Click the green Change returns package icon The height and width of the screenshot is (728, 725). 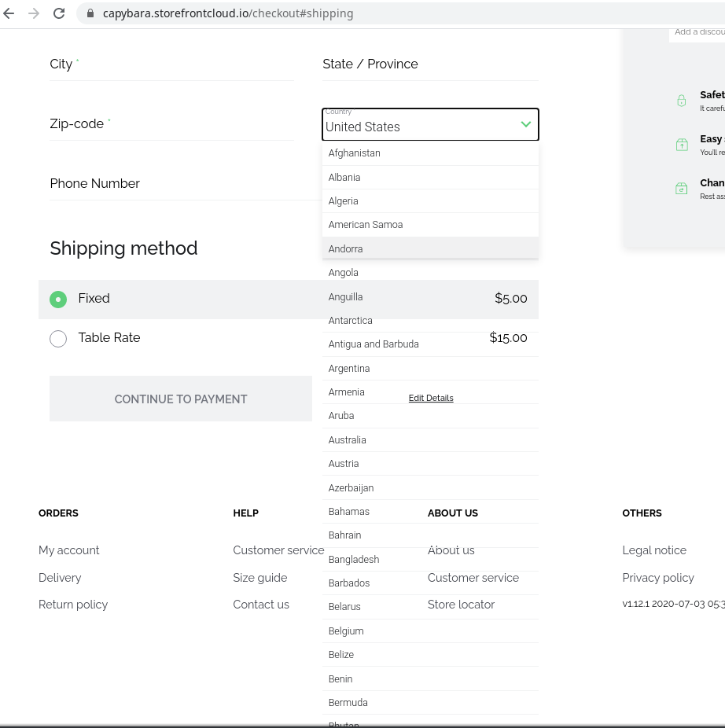click(x=681, y=188)
